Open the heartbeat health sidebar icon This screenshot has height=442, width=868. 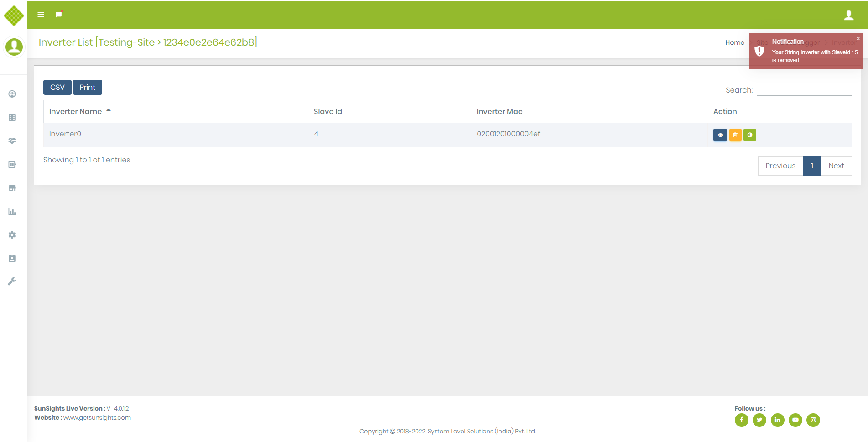12,141
